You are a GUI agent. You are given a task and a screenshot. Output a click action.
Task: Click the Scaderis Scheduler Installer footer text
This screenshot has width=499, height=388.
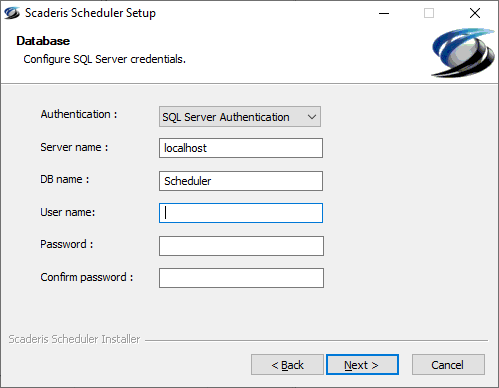[74, 339]
